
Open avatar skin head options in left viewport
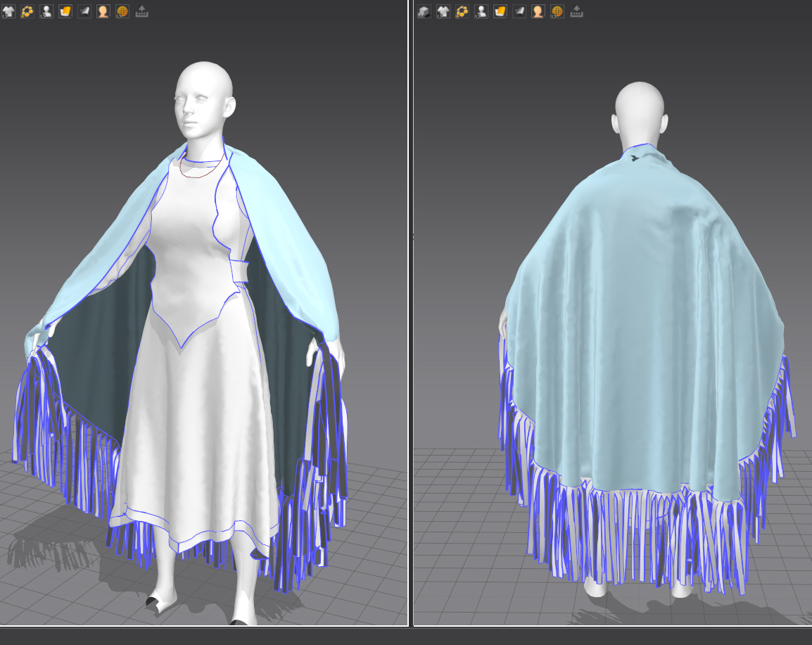click(x=103, y=11)
